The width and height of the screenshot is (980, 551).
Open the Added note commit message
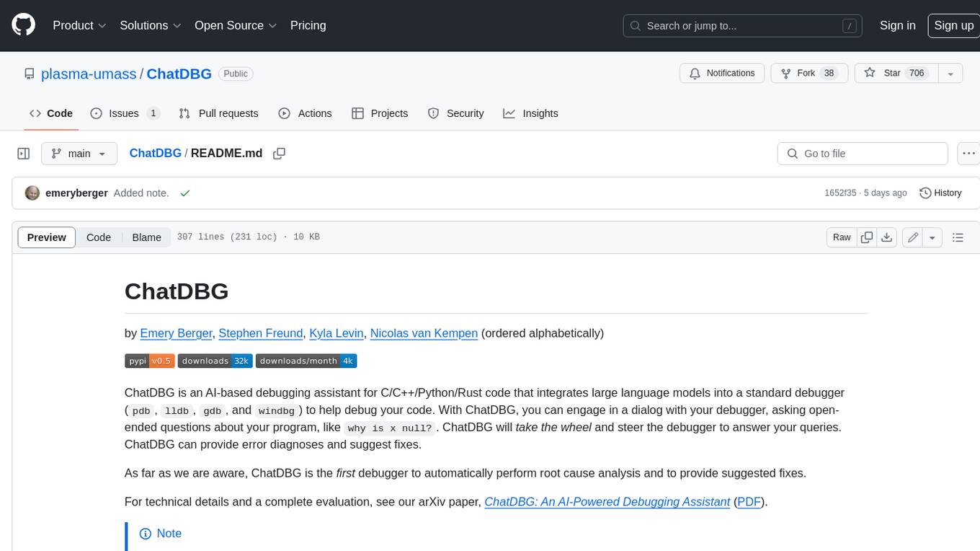click(x=141, y=193)
